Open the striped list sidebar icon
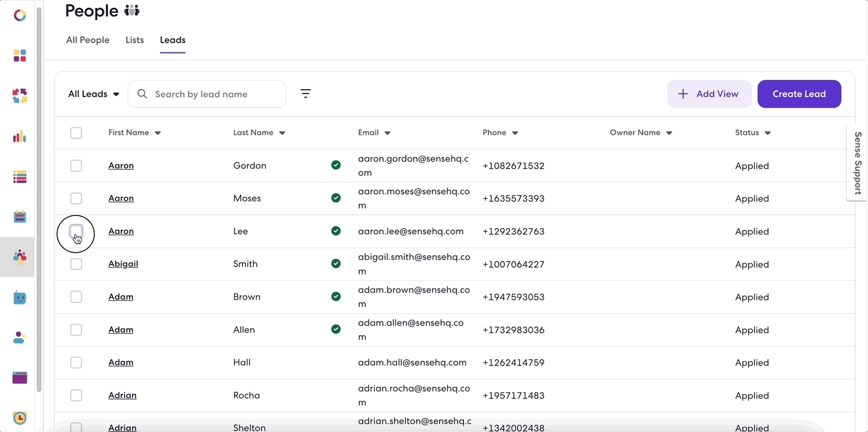Screen dimensions: 868x432 [20, 177]
